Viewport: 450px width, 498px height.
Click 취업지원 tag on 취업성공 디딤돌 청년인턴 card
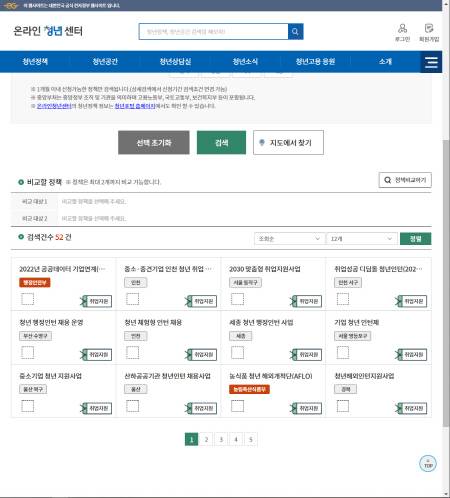pyautogui.click(x=411, y=301)
